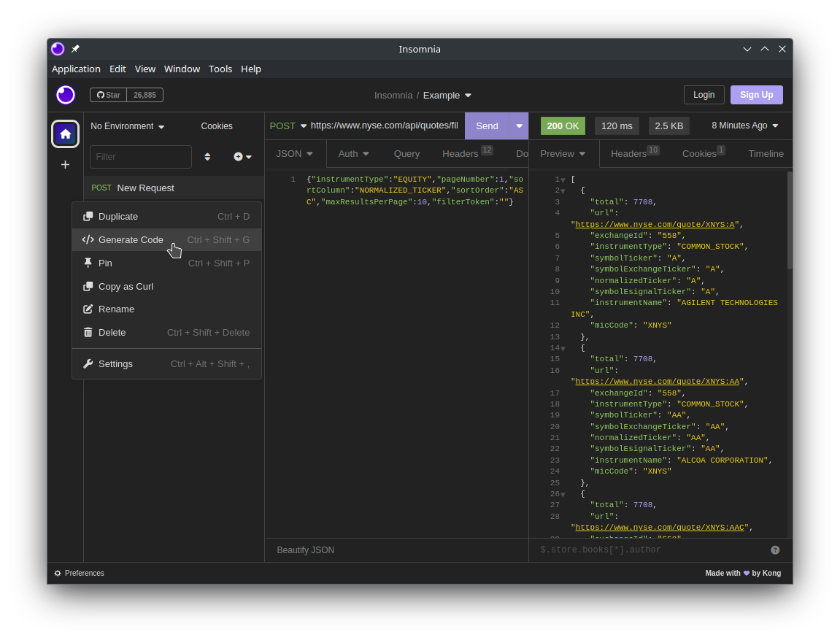Image resolution: width=840 pixels, height=640 pixels.
Task: Click the Insomnia logo in header
Action: click(66, 95)
